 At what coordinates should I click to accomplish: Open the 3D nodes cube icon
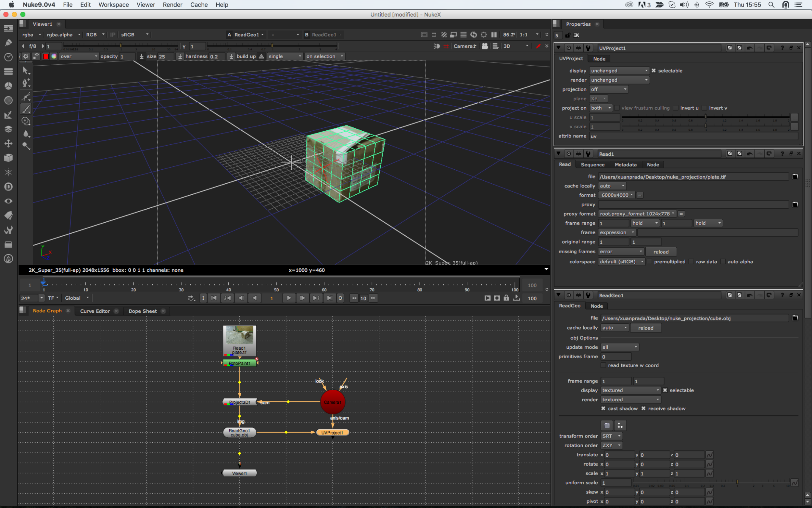click(8, 158)
